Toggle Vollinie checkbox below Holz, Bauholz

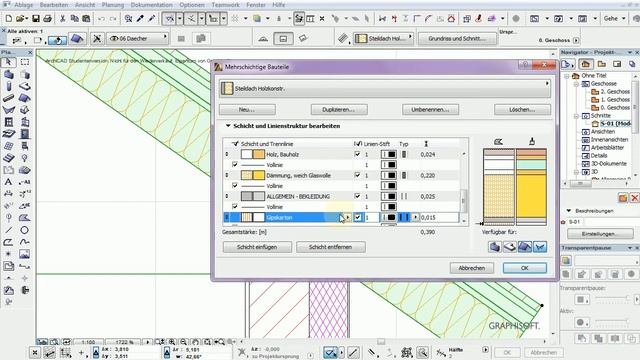(x=235, y=164)
